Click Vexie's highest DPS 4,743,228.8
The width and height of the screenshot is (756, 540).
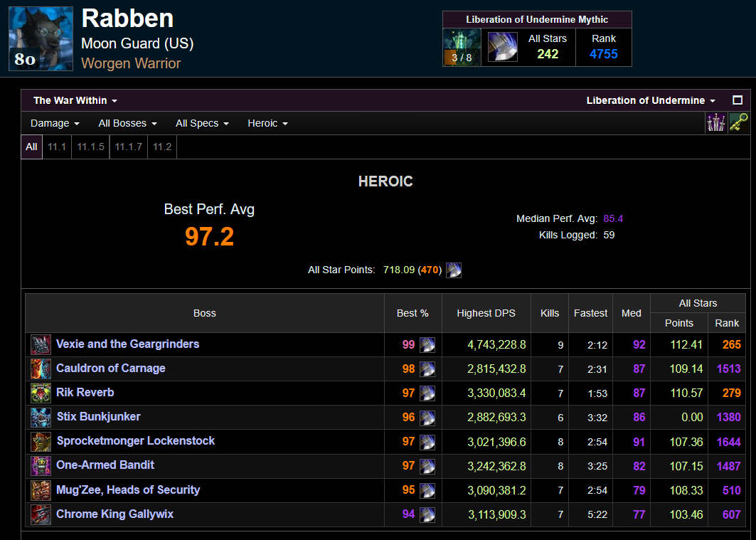click(x=496, y=345)
